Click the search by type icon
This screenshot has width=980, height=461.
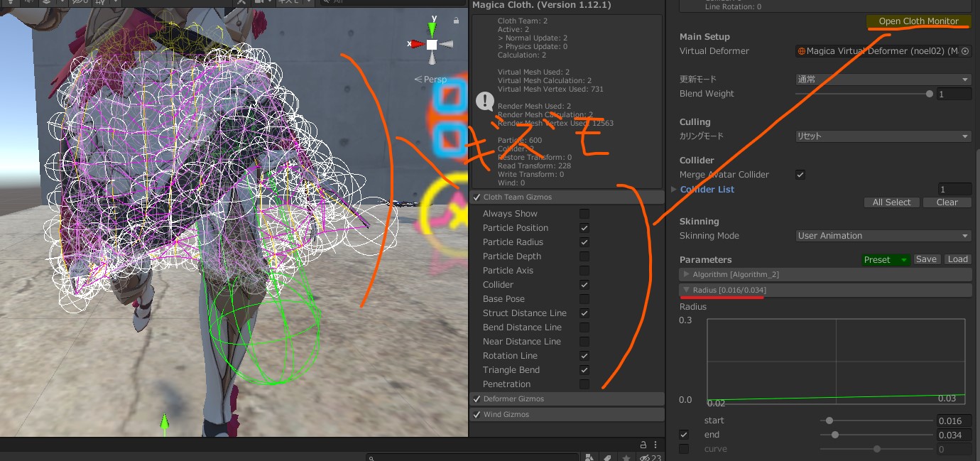coord(589,457)
